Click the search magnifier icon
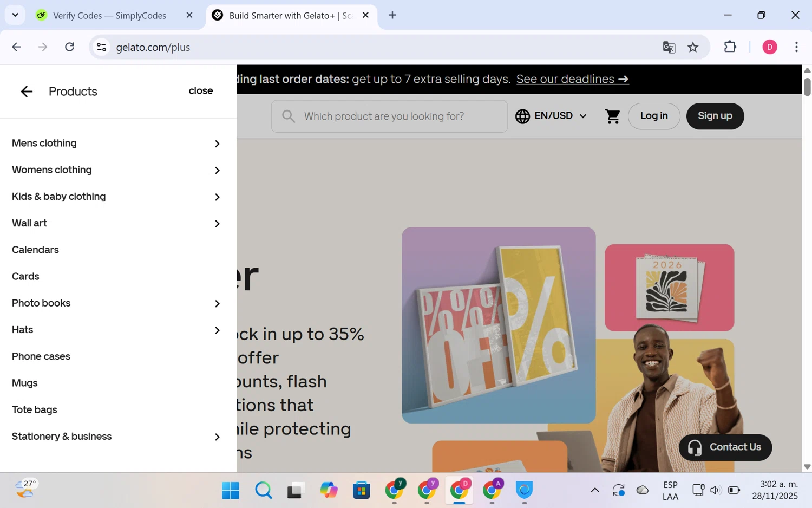Image resolution: width=812 pixels, height=508 pixels. click(x=289, y=116)
